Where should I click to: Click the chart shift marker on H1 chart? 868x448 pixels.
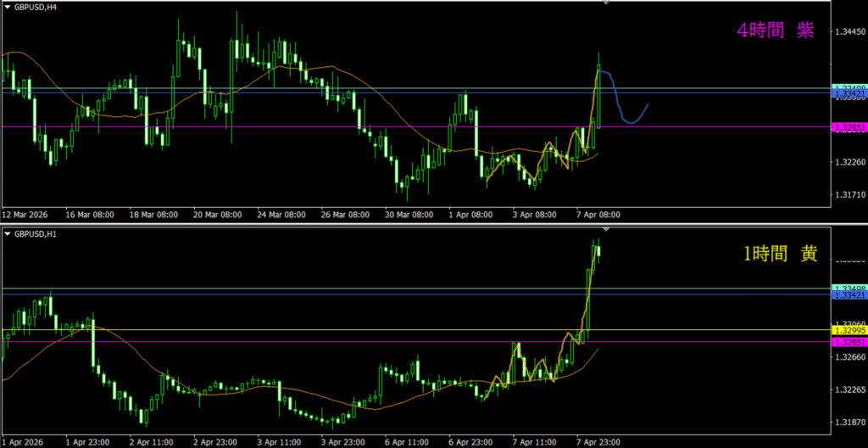pyautogui.click(x=604, y=230)
